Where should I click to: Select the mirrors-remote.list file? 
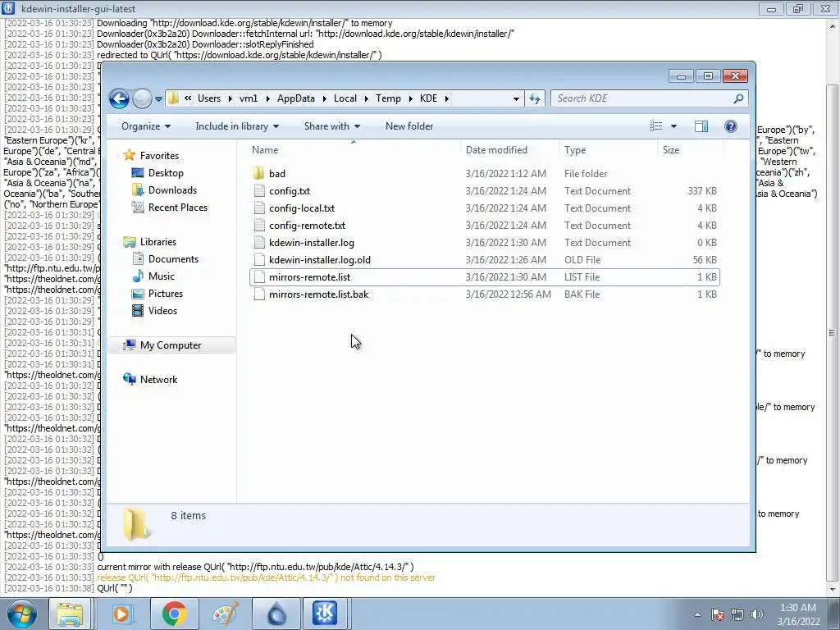point(485,277)
